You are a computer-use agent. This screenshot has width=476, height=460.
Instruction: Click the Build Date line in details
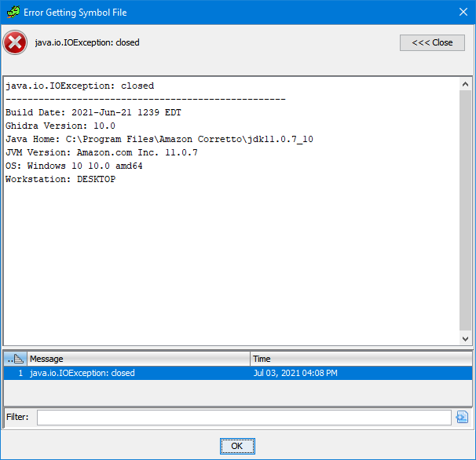click(x=93, y=112)
